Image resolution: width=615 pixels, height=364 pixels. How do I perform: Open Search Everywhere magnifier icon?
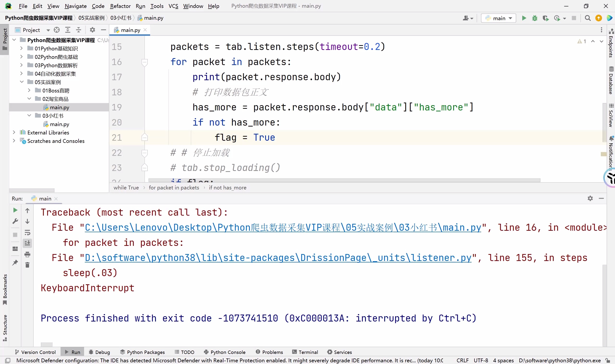(588, 18)
